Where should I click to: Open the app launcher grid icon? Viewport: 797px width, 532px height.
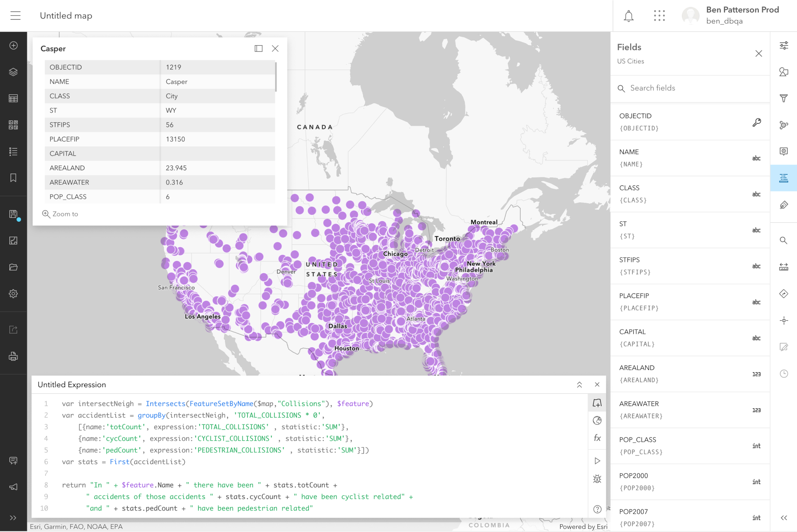click(659, 16)
